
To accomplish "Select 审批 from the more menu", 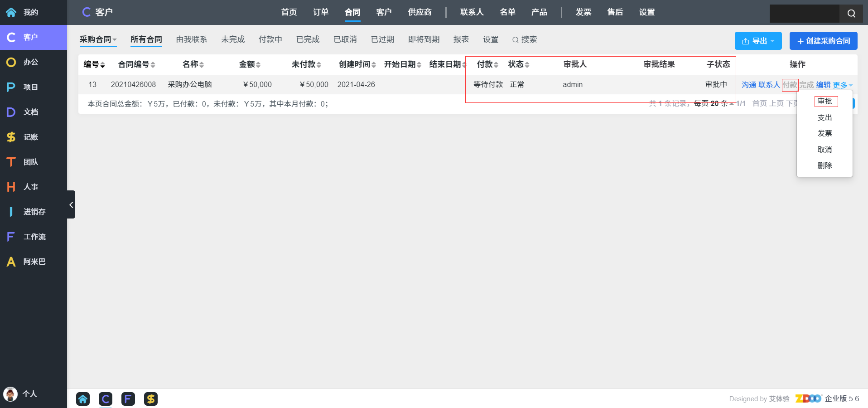I will click(825, 102).
